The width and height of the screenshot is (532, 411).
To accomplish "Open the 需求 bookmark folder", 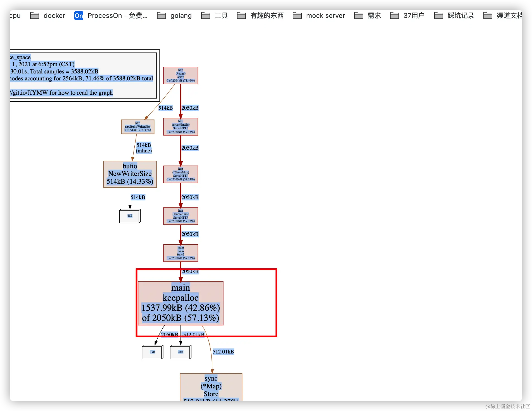I will click(358, 16).
